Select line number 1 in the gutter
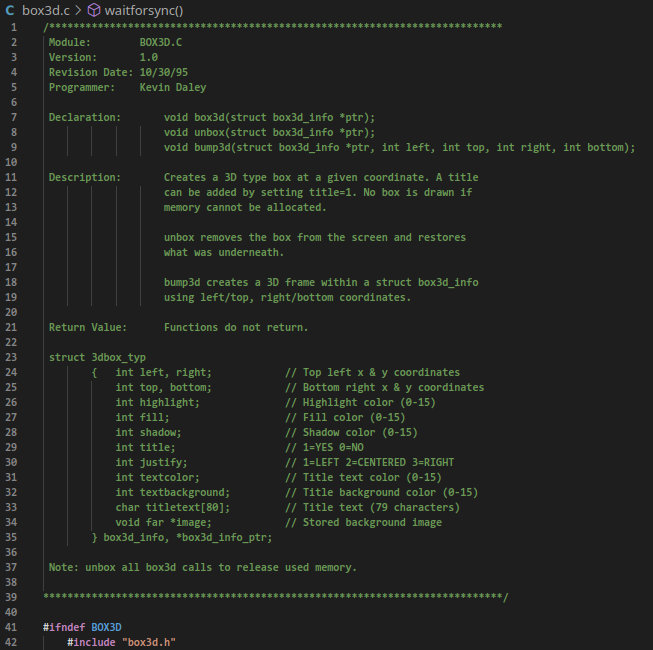The width and height of the screenshot is (653, 650). pyautogui.click(x=14, y=26)
